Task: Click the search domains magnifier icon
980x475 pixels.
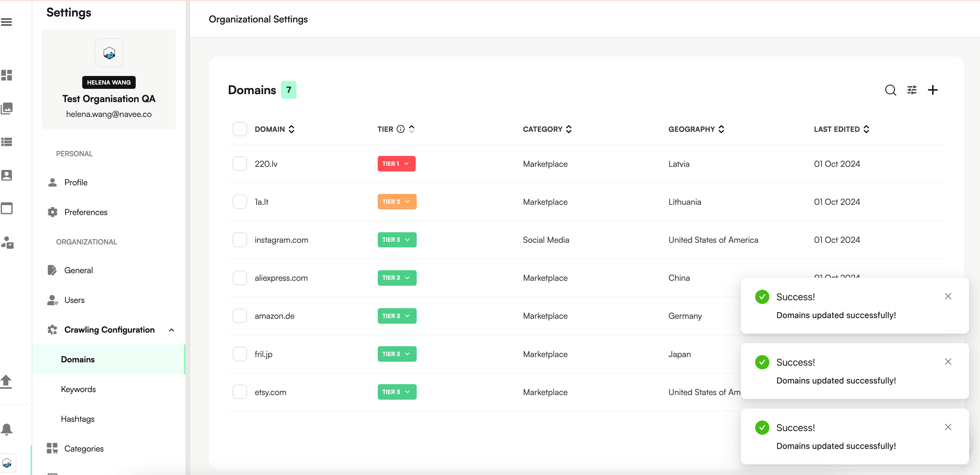Action: click(890, 90)
